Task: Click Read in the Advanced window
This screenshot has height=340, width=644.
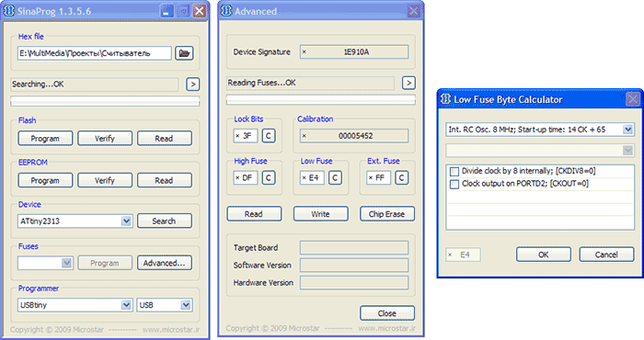Action: pos(254,214)
